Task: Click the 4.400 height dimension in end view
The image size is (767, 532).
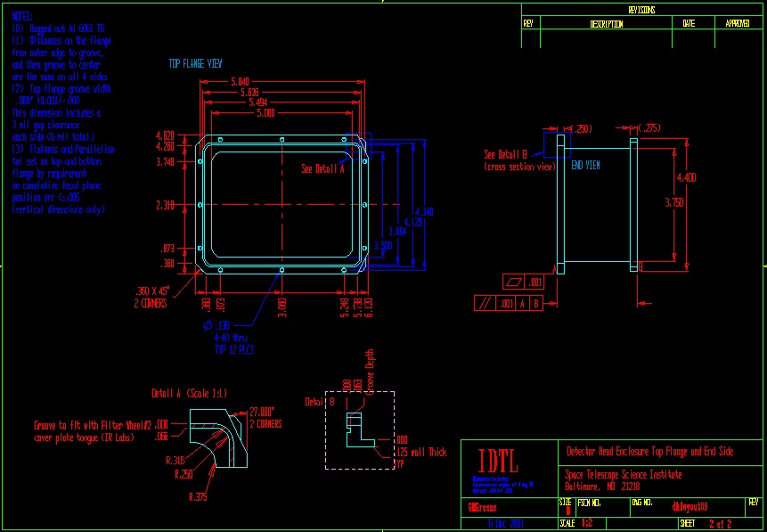Action: tap(686, 179)
